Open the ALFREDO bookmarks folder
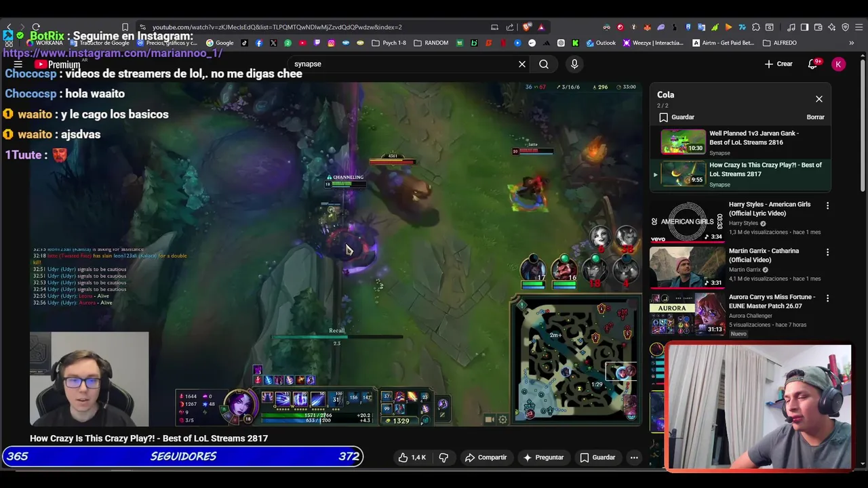 click(780, 43)
